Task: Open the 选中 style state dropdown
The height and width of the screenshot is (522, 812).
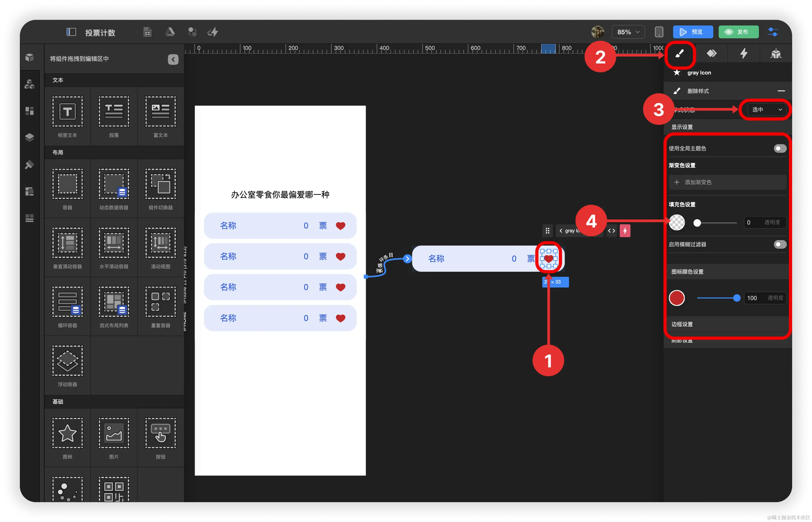Action: coord(767,110)
